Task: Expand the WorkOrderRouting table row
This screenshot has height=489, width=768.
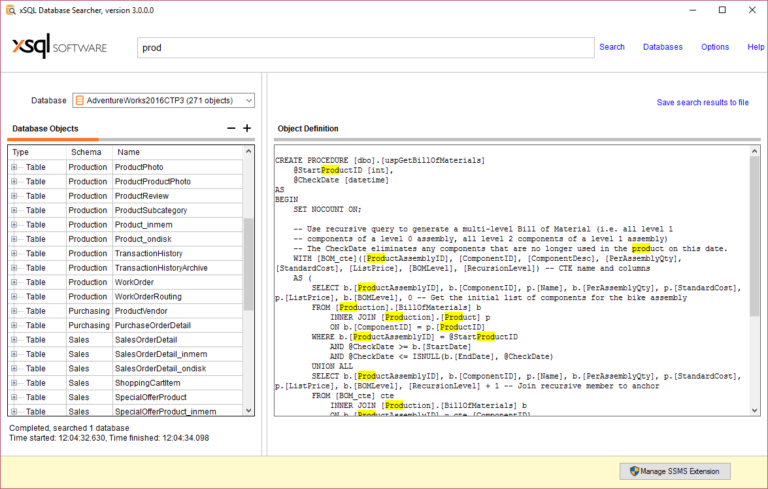Action: click(14, 296)
